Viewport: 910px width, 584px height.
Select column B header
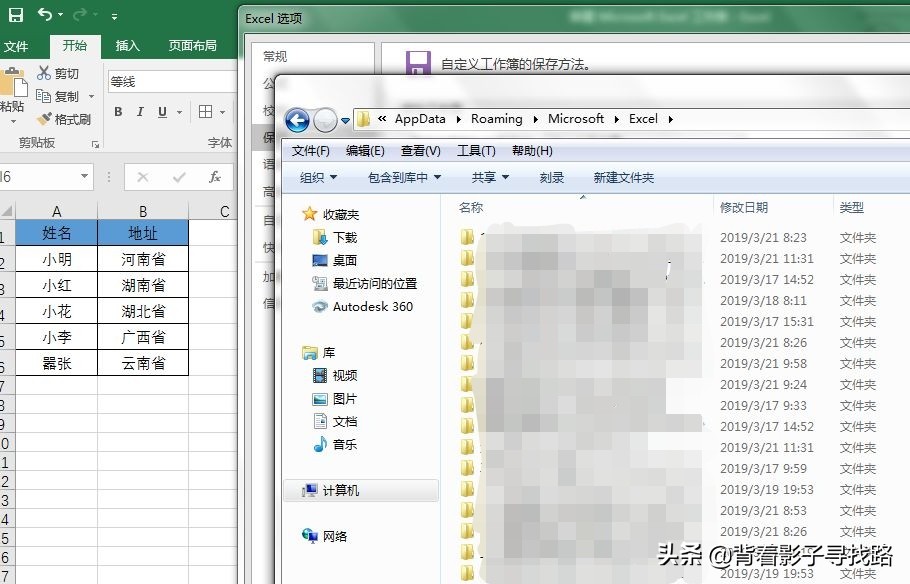pyautogui.click(x=143, y=211)
